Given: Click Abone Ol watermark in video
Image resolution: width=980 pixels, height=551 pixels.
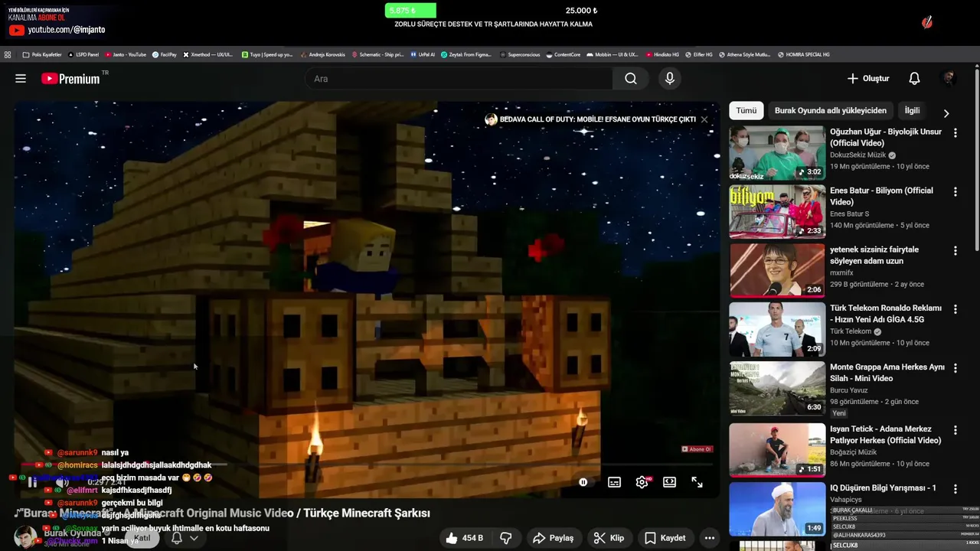Looking at the screenshot, I should [x=697, y=449].
